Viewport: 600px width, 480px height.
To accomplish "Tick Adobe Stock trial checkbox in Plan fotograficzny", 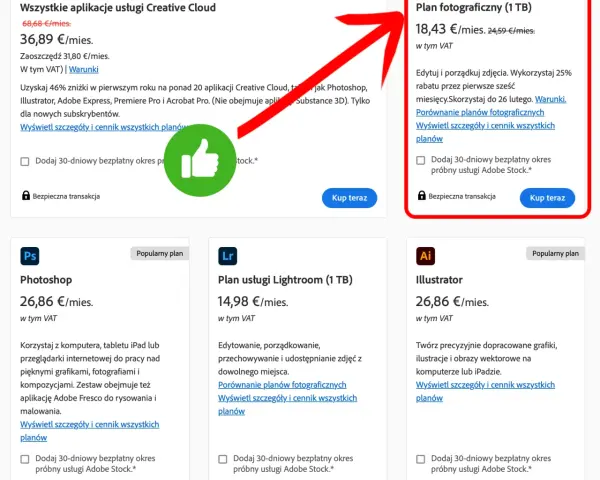I will coord(421,160).
